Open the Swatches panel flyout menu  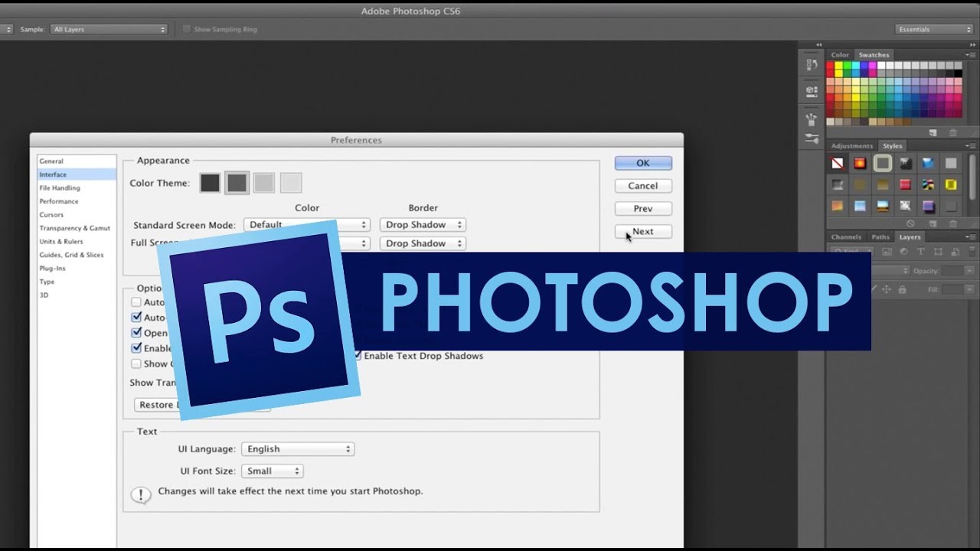[x=972, y=54]
